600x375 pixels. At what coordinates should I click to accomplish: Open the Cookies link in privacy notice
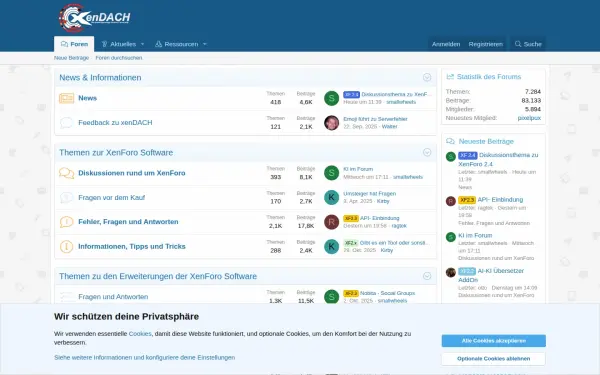click(140, 334)
